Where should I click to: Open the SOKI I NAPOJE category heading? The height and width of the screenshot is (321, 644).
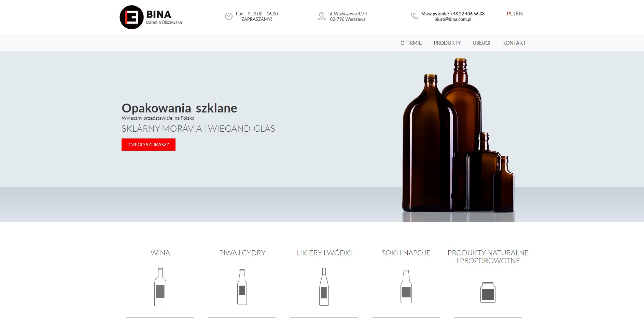(406, 253)
